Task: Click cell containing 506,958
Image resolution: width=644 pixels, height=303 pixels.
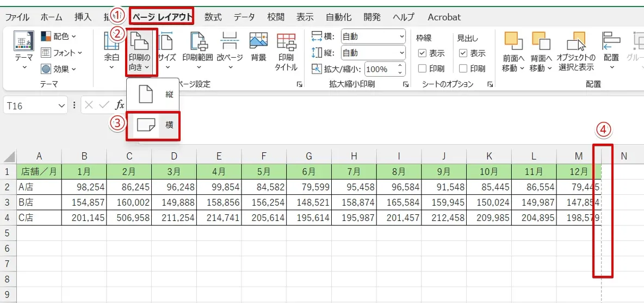Action: click(129, 218)
